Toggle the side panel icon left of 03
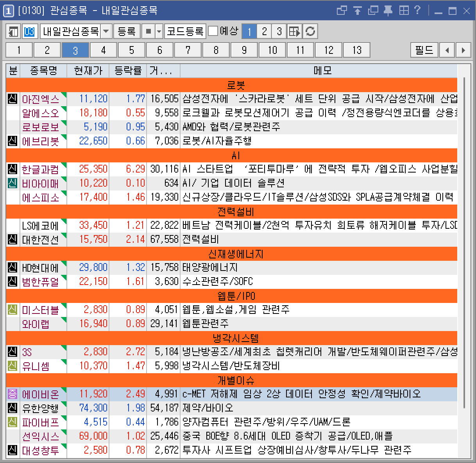476x463 pixels. tap(14, 31)
